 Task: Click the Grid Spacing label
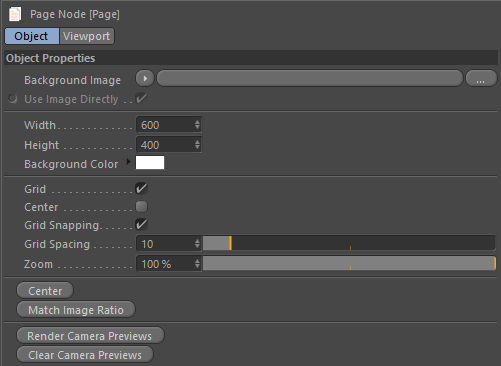pos(57,244)
